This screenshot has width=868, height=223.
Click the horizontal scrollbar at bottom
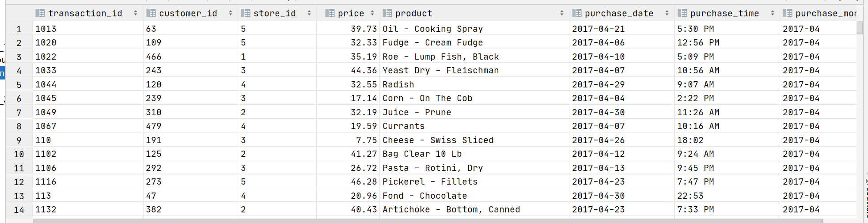coord(428,221)
